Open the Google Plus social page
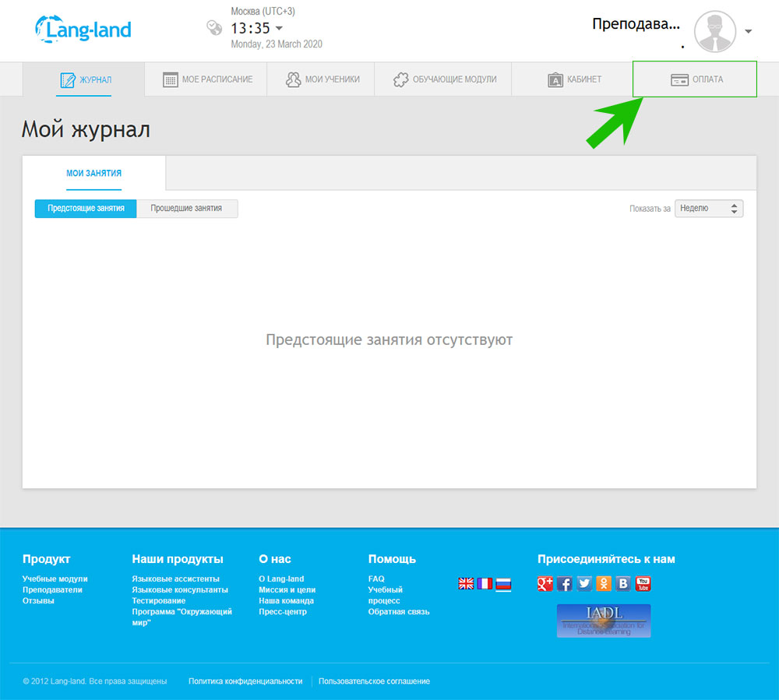779x700 pixels. click(545, 583)
